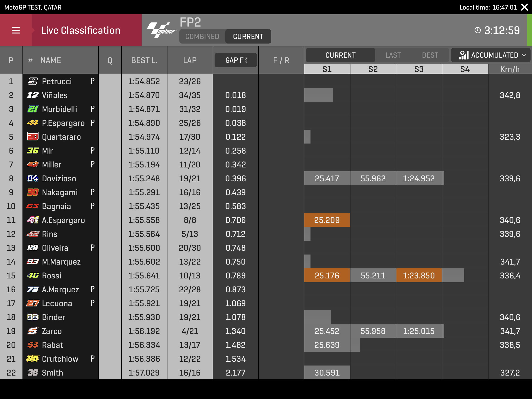Viewport: 532px width, 399px height.
Task: Click Quartararo's number 20 badge
Action: 33,137
